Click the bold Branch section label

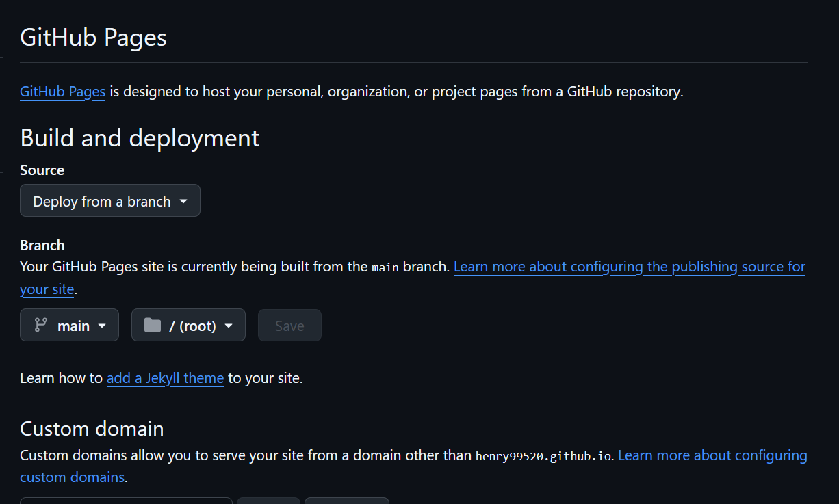click(42, 246)
